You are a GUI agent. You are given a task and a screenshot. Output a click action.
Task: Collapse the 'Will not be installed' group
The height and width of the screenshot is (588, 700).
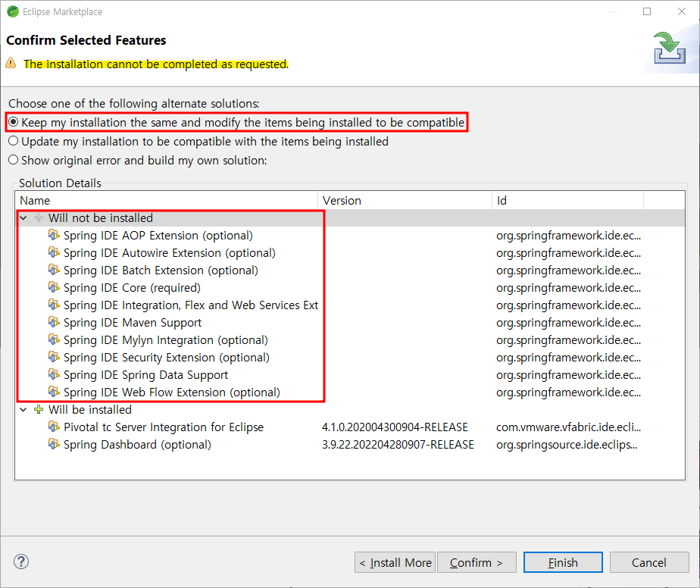(x=23, y=218)
